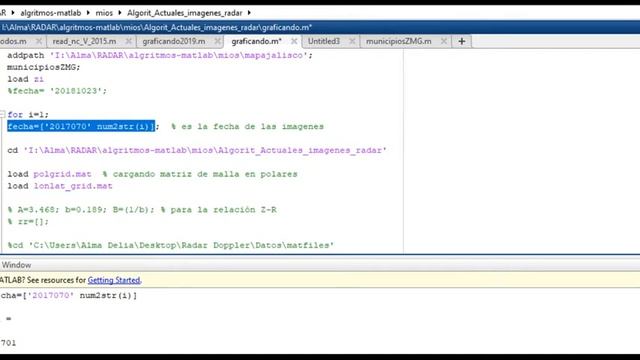Viewport: 640px width, 360px height.
Task: Click the cd Algorit_Actuales_imagenes_radar code line
Action: [197, 150]
